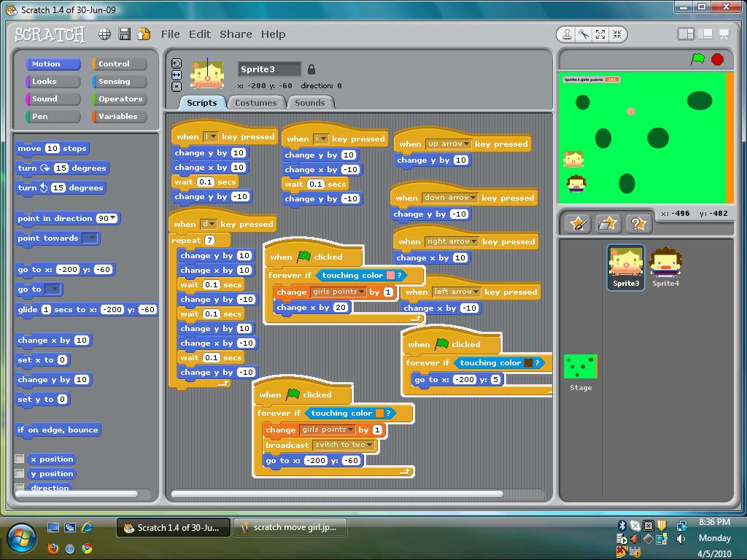Switch to scratch move girl.jpg taskbar window

coord(290,527)
